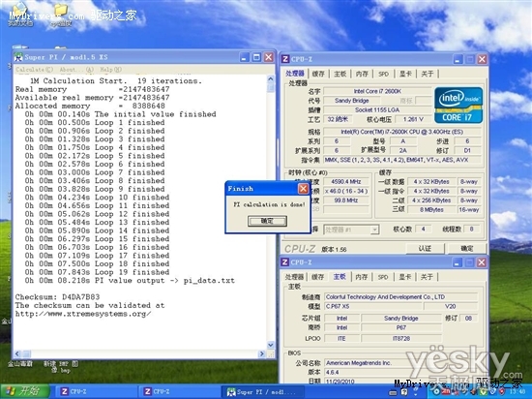Click the Intel Core i7 logo badge
The image size is (532, 399).
click(458, 105)
